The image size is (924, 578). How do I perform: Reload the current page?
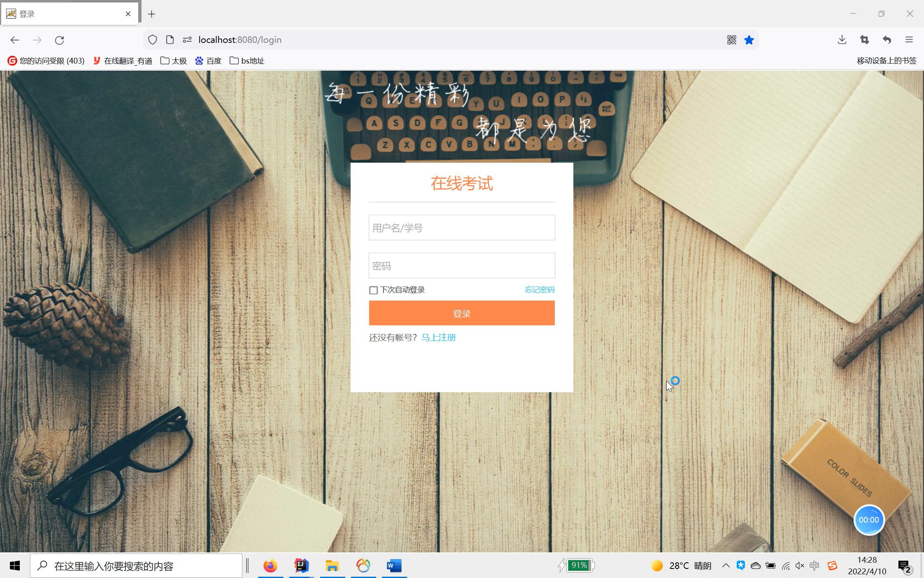click(x=59, y=40)
